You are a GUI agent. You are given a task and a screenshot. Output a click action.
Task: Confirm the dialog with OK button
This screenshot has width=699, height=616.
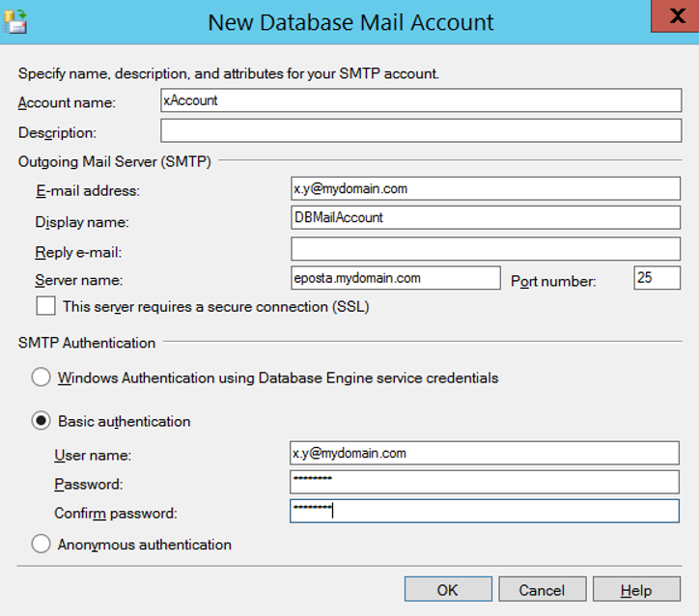pos(448,589)
